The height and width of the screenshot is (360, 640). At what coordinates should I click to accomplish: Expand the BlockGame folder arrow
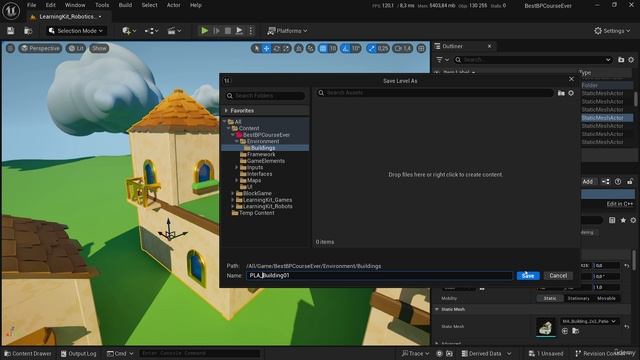click(x=233, y=193)
